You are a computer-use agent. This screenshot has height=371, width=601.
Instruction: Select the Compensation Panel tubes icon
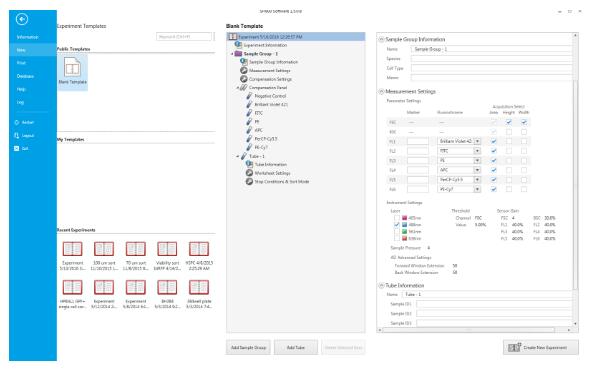tap(243, 87)
